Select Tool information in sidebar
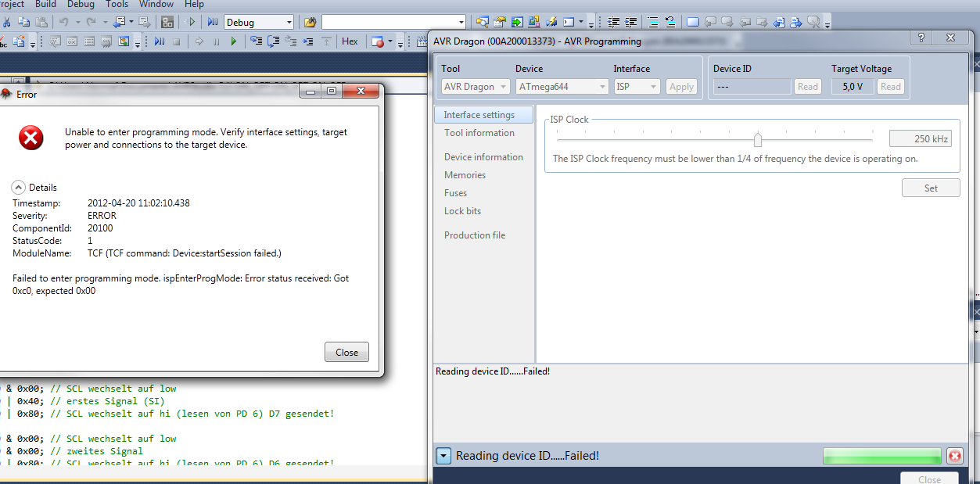Screen dimensions: 980x484 (x=479, y=133)
